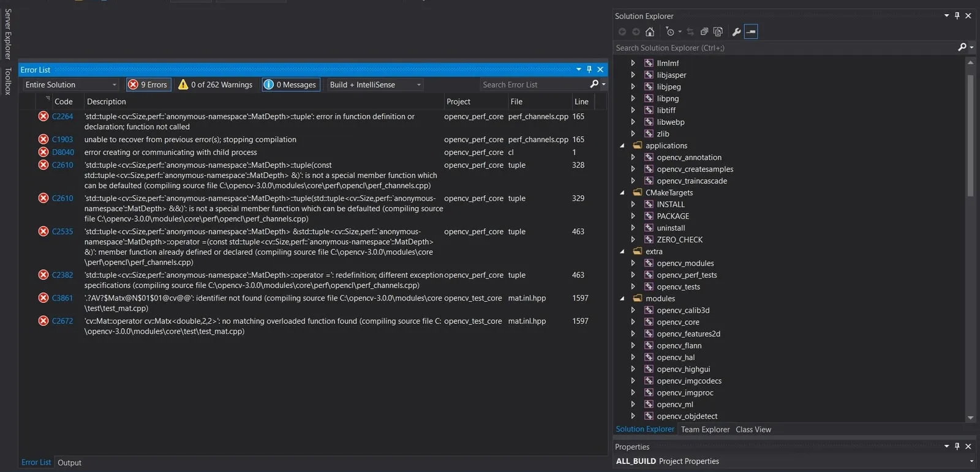980x472 pixels.
Task: Click the INSTALL project icon
Action: pyautogui.click(x=649, y=204)
